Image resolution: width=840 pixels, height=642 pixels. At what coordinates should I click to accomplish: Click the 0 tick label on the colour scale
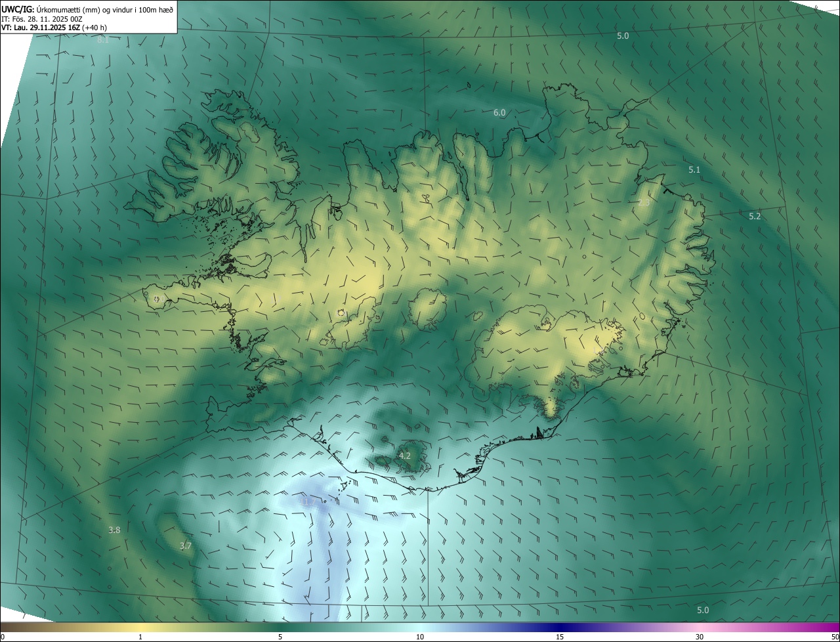point(3,637)
